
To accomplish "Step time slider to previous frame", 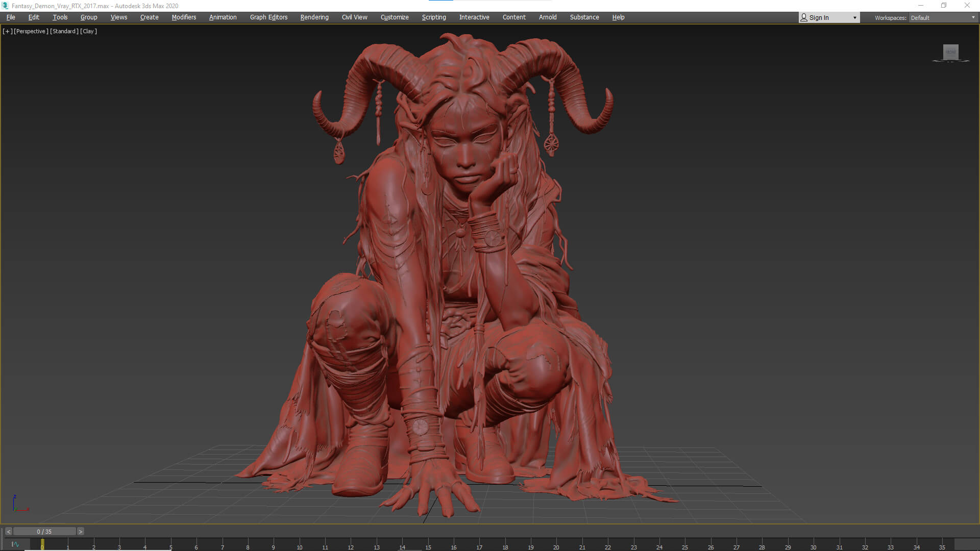I will (x=8, y=532).
